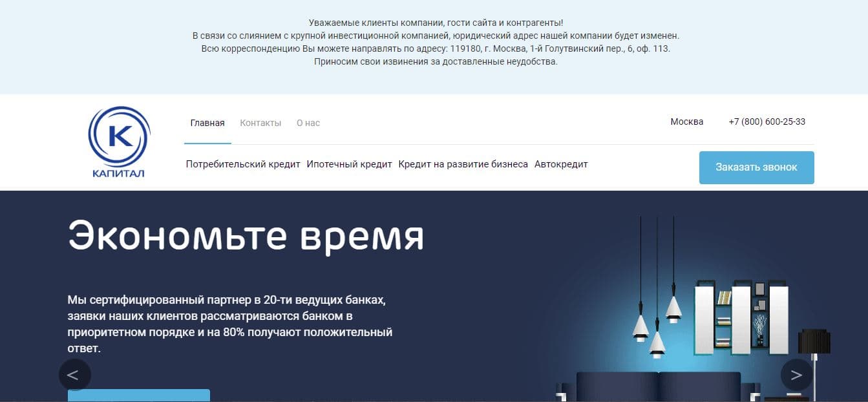This screenshot has height=402, width=868.
Task: Click the Заказать звонок button
Action: tap(756, 167)
